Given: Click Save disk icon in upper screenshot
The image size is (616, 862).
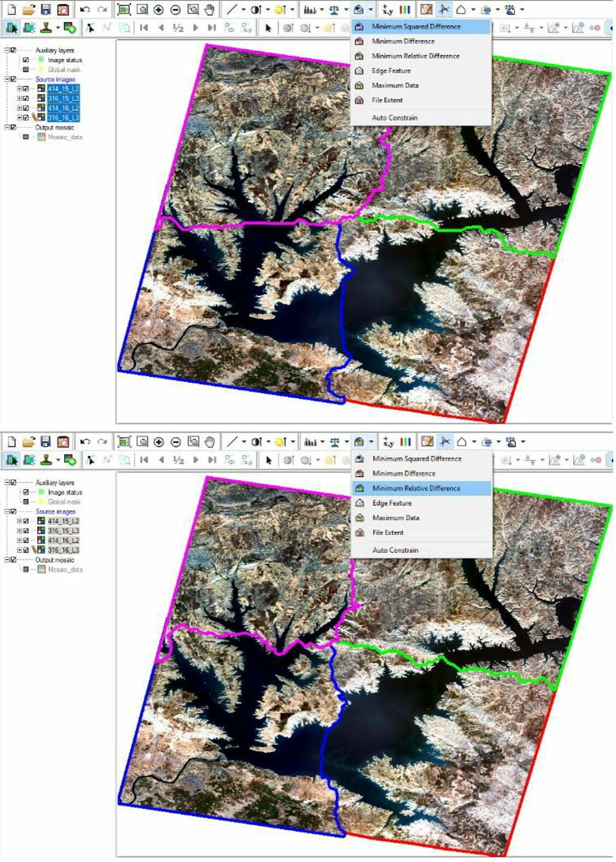Looking at the screenshot, I should pyautogui.click(x=46, y=9).
